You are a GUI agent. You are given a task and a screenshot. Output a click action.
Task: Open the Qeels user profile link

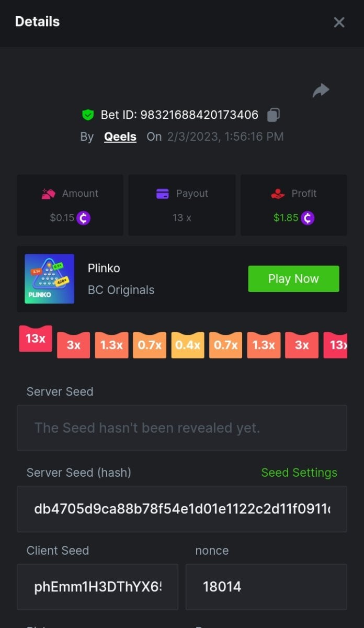[120, 137]
